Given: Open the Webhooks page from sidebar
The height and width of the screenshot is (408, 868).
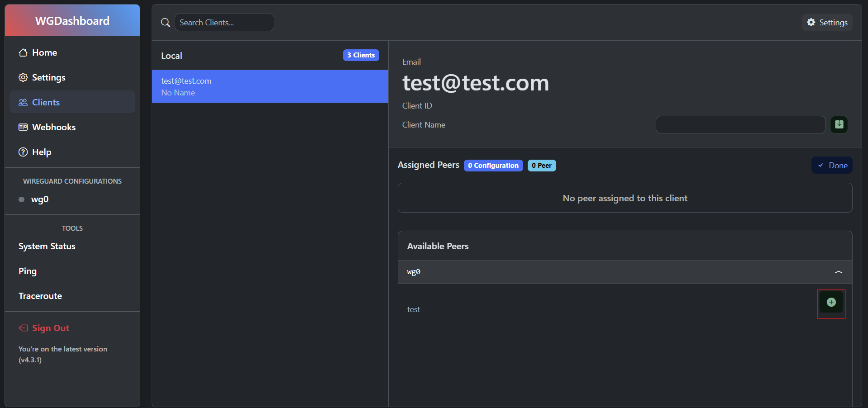Looking at the screenshot, I should tap(53, 127).
